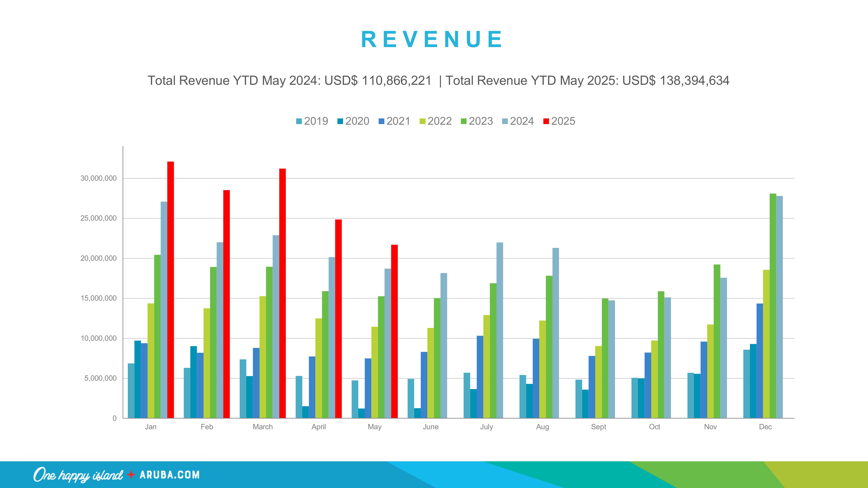Click the red 2025 legend swatch
868x488 pixels.
click(x=546, y=121)
